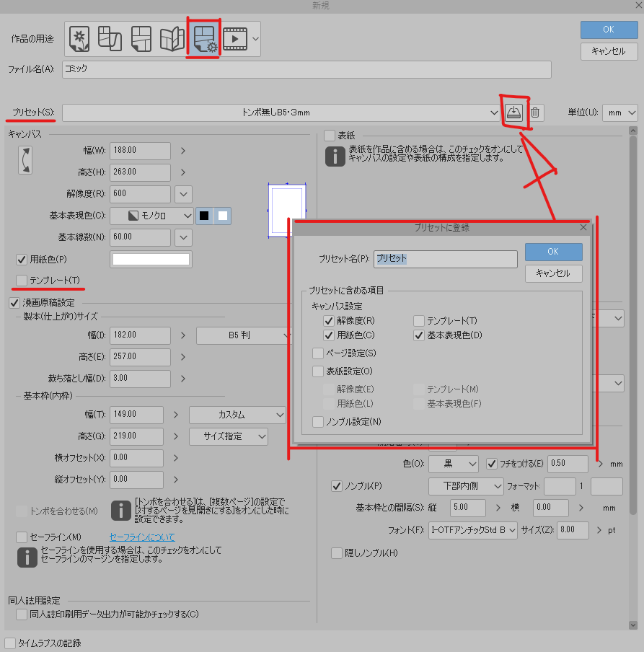
Task: Select the black expression color swatch
Action: 206,216
